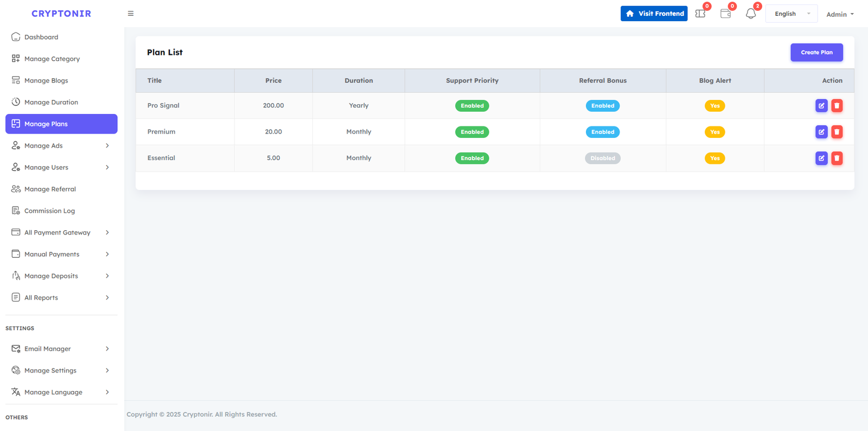Open the English language dropdown

point(791,14)
